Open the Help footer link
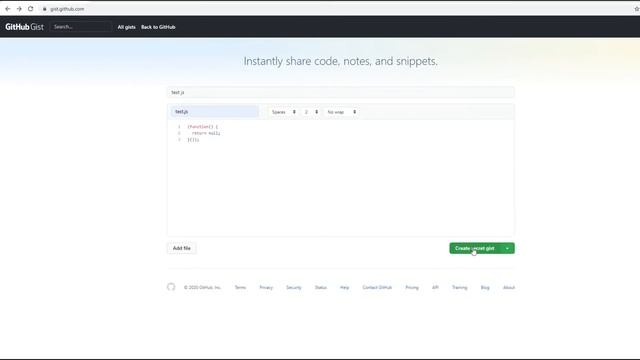Image resolution: width=640 pixels, height=360 pixels. coord(344,287)
